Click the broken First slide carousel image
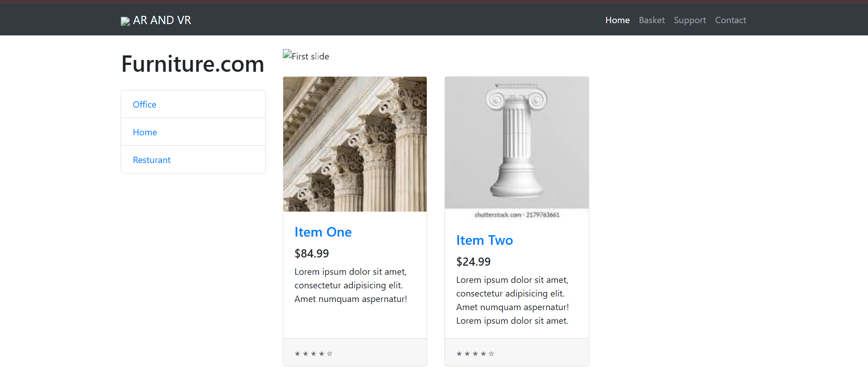 tap(306, 56)
